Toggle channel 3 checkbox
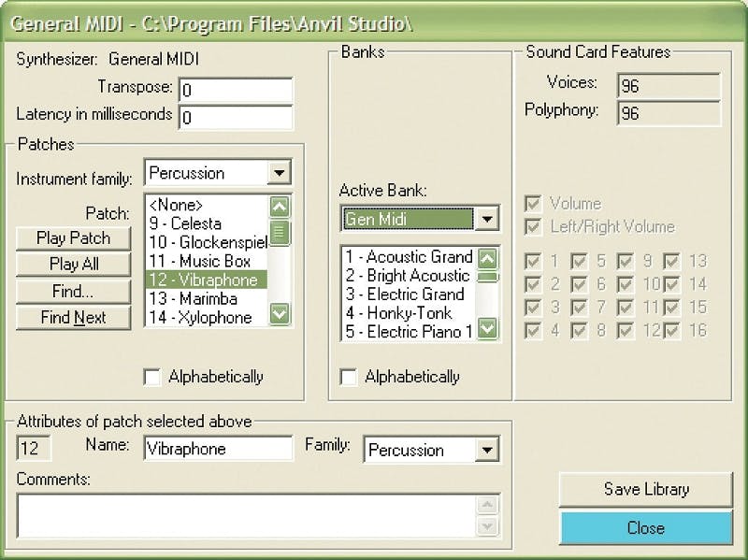 533,308
